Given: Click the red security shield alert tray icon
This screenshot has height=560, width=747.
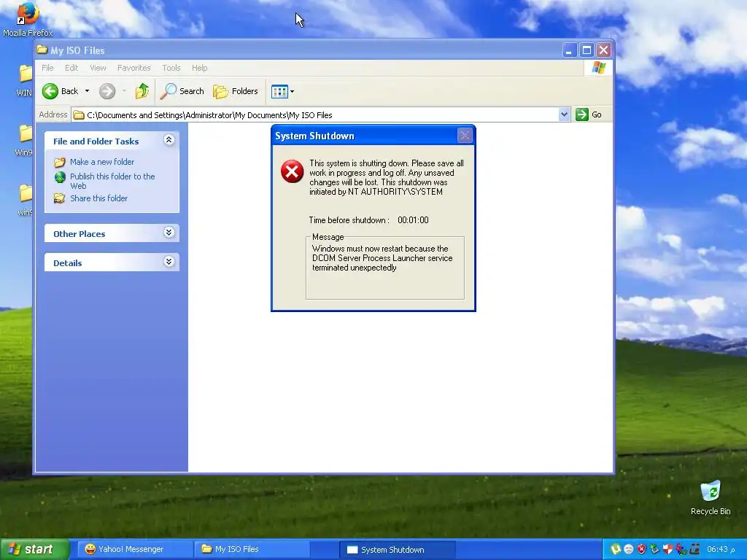Looking at the screenshot, I should [642, 550].
